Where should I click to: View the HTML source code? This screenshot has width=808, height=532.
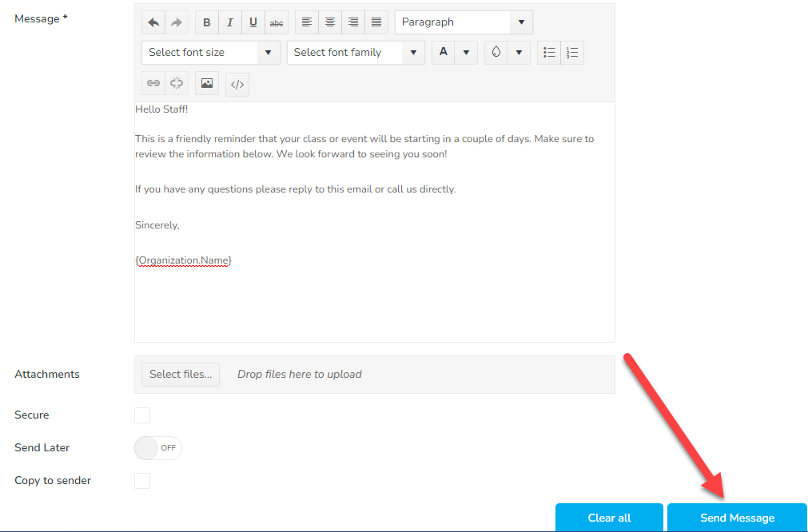[x=237, y=85]
